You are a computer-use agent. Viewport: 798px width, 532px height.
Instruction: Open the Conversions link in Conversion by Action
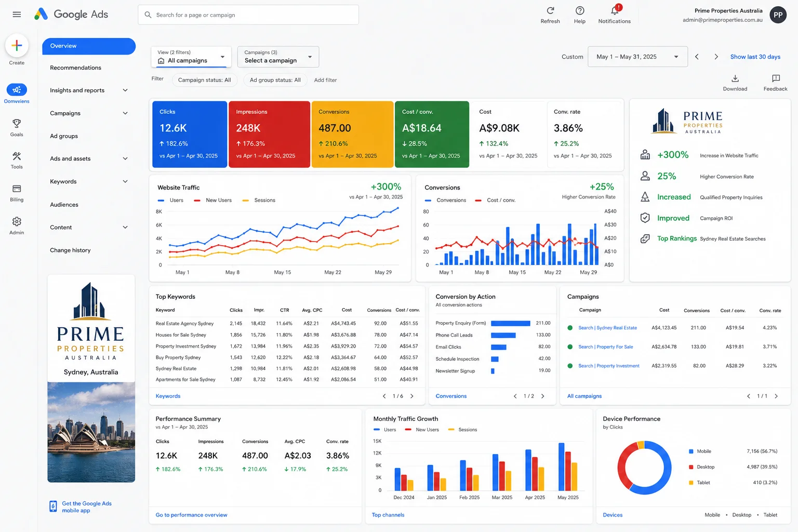451,396
